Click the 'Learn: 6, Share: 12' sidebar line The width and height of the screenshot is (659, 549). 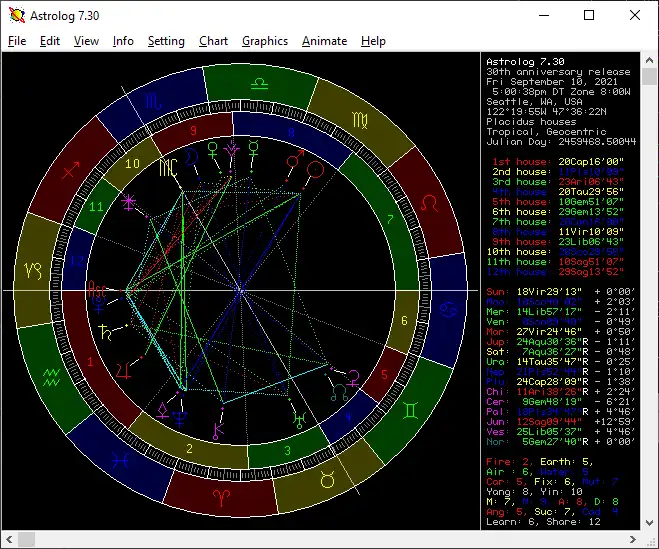click(543, 522)
